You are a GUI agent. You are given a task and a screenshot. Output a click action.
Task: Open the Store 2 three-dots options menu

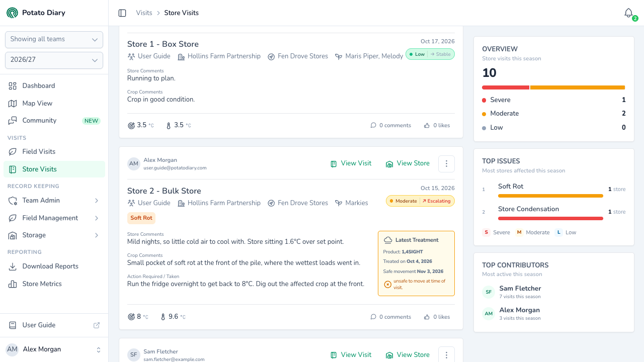[446, 163]
